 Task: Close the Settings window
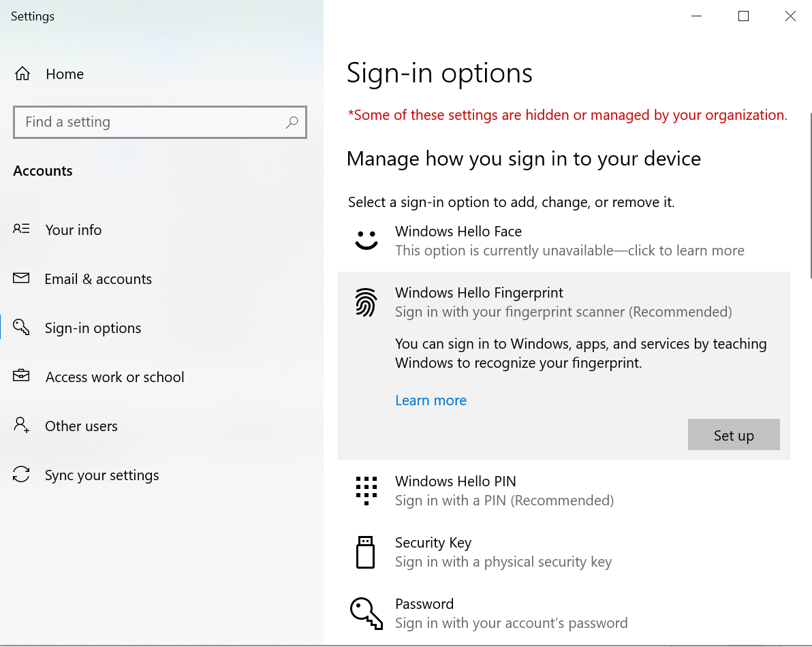[790, 16]
